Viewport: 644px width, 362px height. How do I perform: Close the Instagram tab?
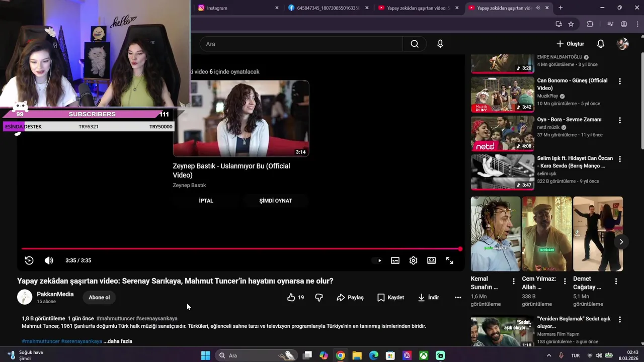[277, 8]
